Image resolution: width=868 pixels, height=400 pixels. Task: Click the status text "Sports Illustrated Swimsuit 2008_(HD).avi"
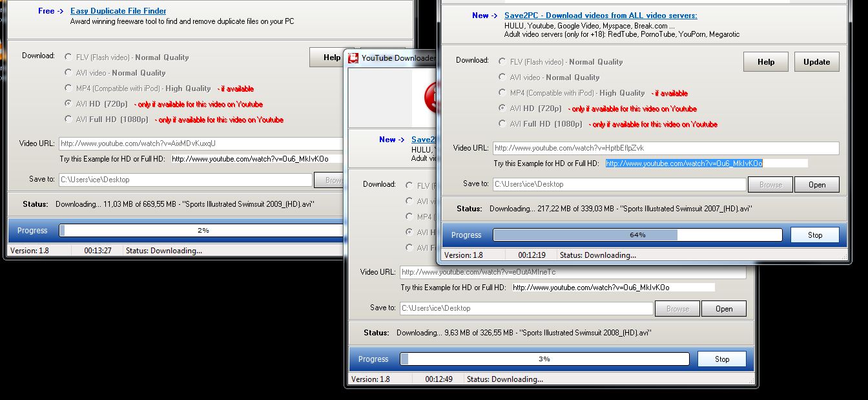pos(586,333)
